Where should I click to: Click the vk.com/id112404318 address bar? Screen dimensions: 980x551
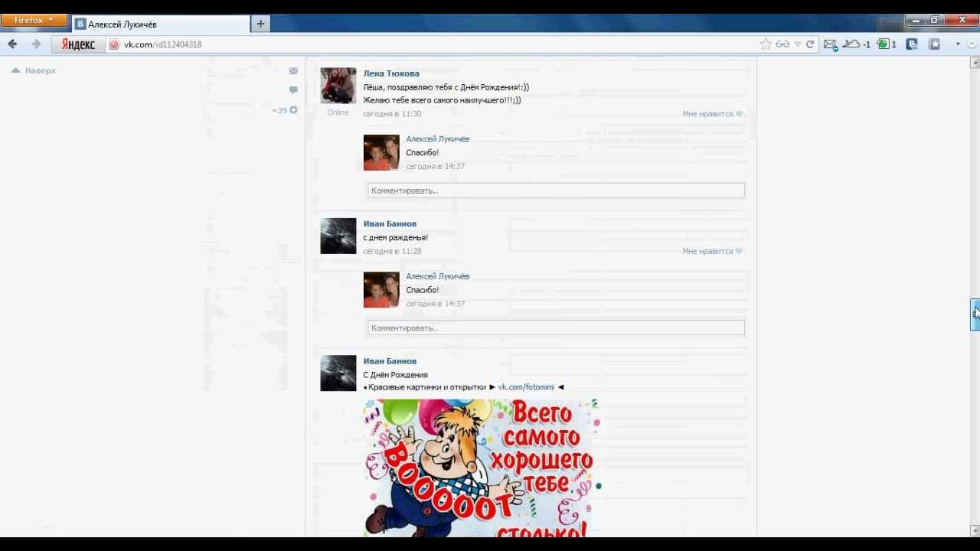pyautogui.click(x=436, y=44)
